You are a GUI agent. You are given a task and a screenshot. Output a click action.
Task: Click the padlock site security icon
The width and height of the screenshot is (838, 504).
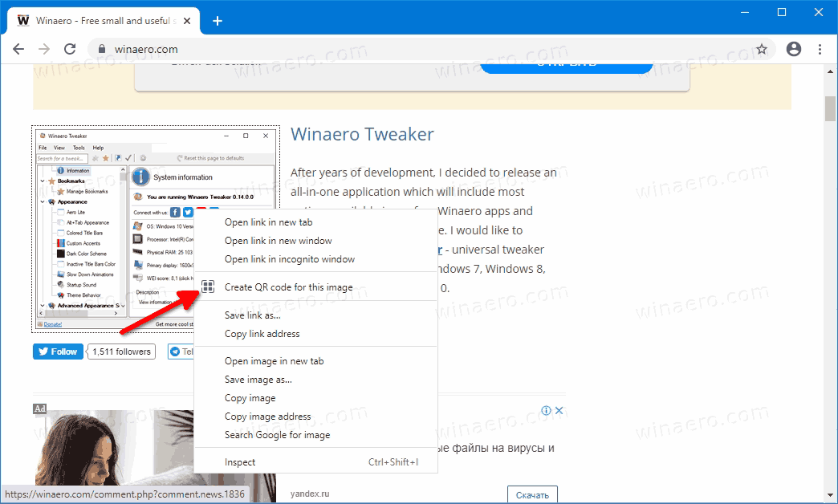pos(102,49)
